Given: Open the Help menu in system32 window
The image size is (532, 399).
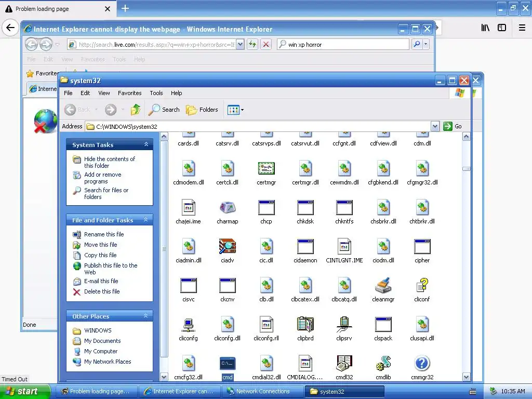Looking at the screenshot, I should [177, 93].
